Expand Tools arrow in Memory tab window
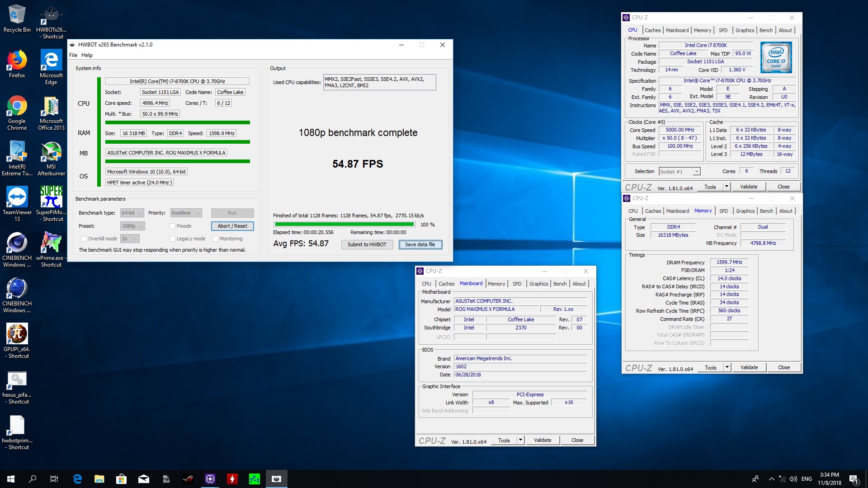 727,367
